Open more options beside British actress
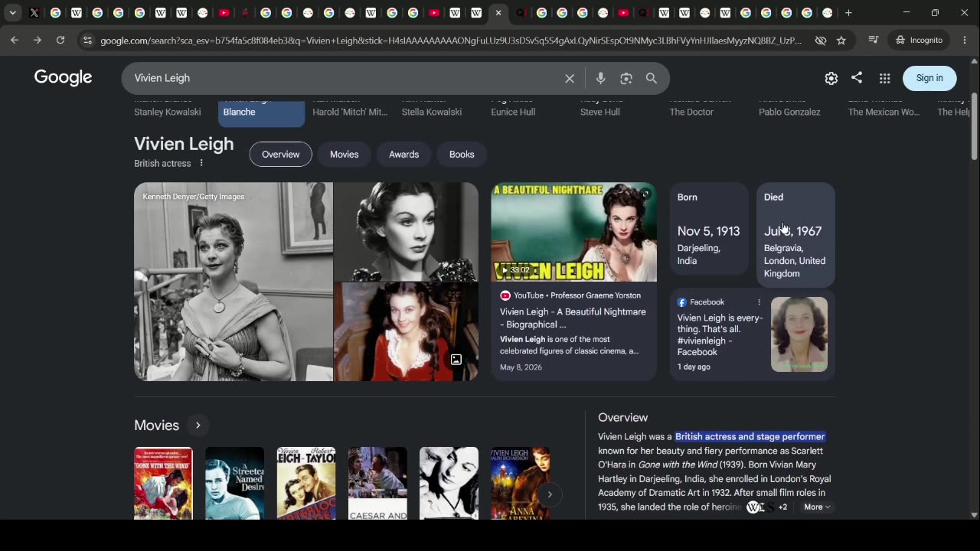980x551 pixels. (201, 163)
